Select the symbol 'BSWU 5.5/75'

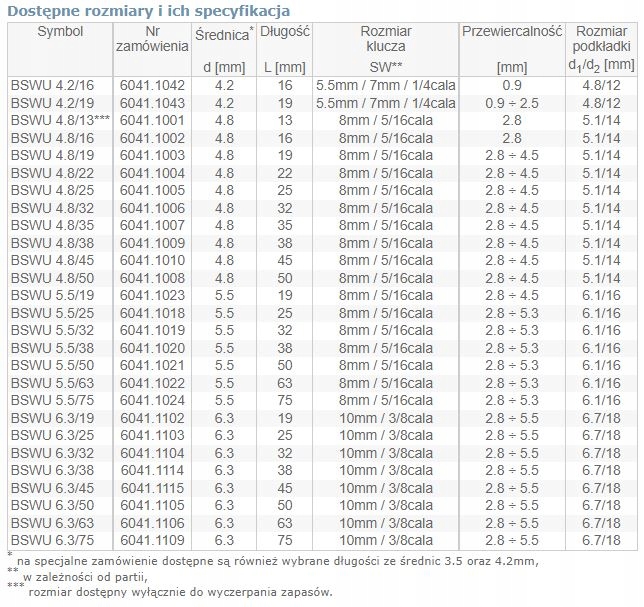52,400
